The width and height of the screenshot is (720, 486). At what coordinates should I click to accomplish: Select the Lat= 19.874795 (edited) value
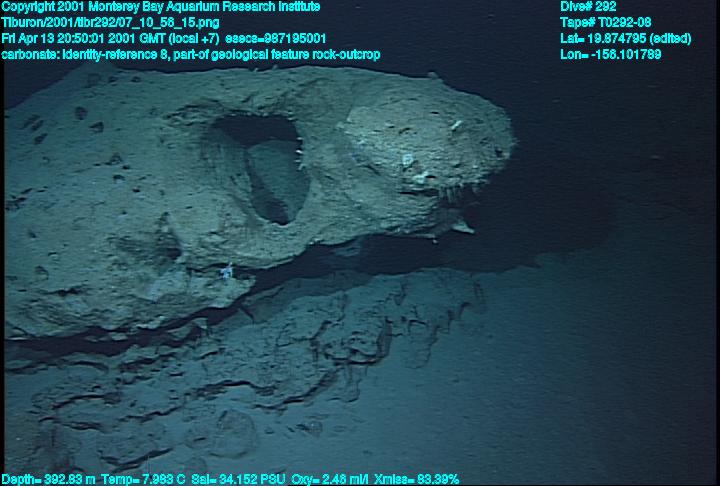click(625, 39)
